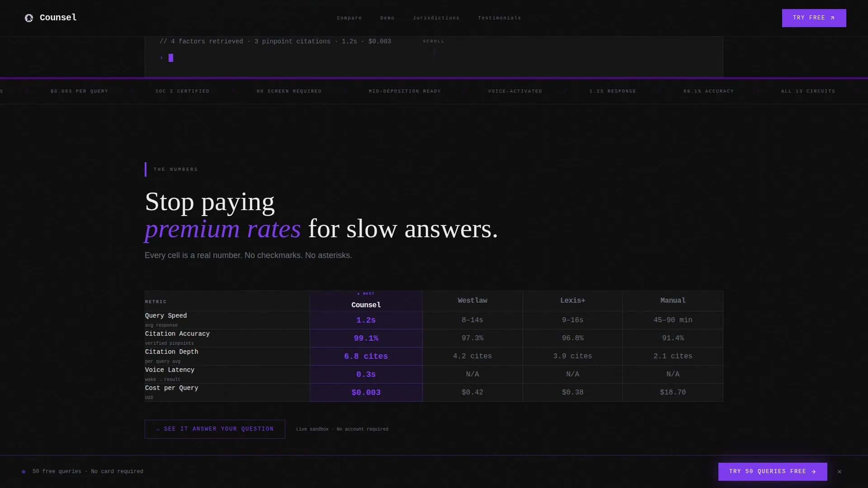
Task: Click the 9–16s Lexis+ cell
Action: click(573, 320)
